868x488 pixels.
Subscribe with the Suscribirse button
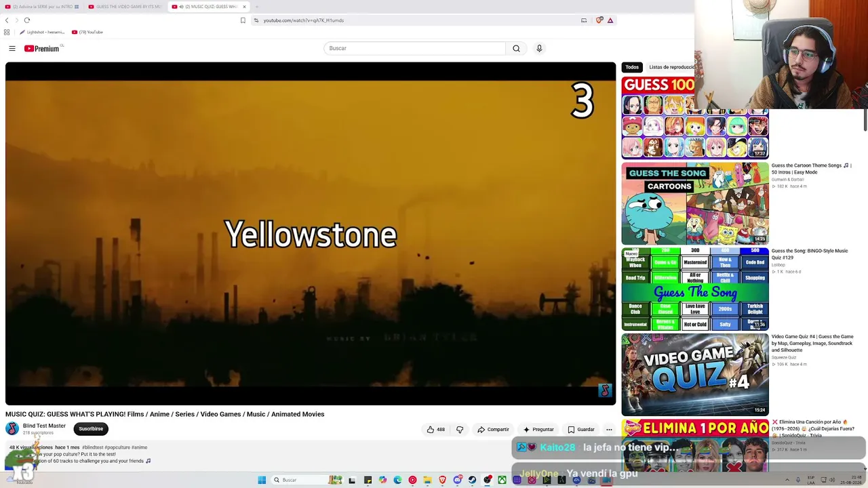point(91,428)
